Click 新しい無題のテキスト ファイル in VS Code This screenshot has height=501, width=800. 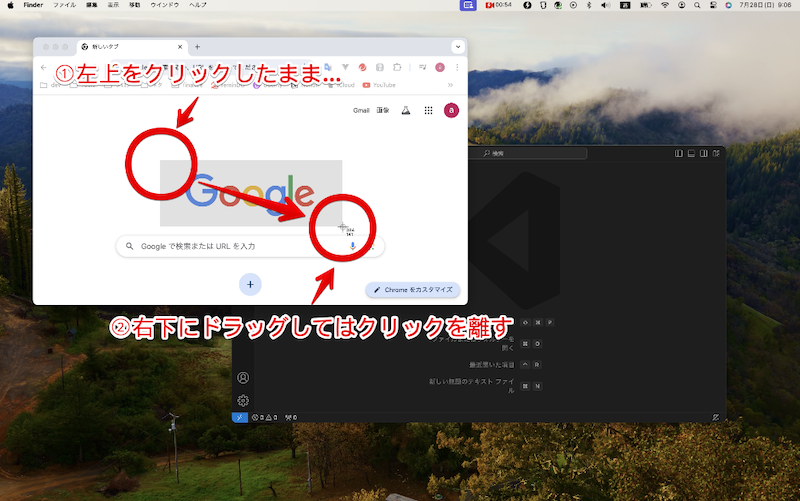click(x=471, y=386)
